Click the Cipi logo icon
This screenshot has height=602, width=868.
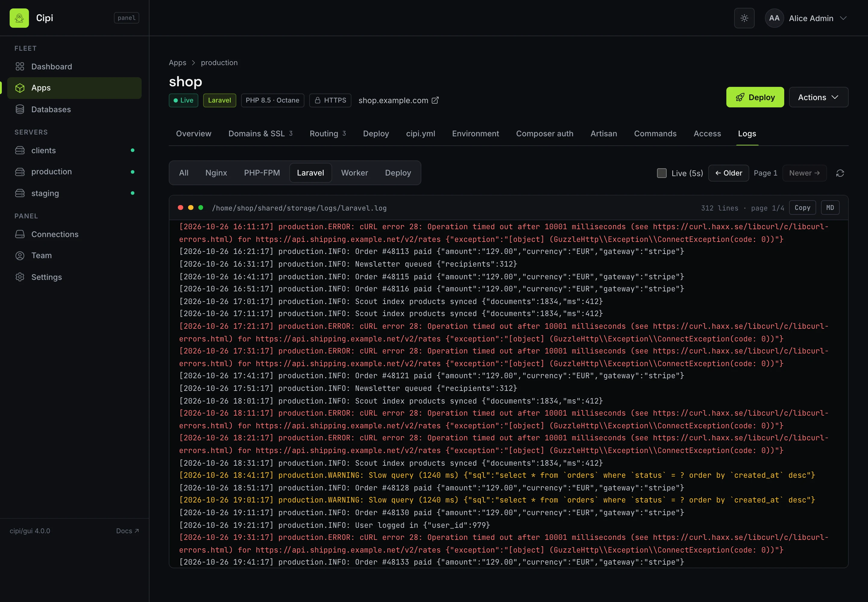(x=19, y=18)
